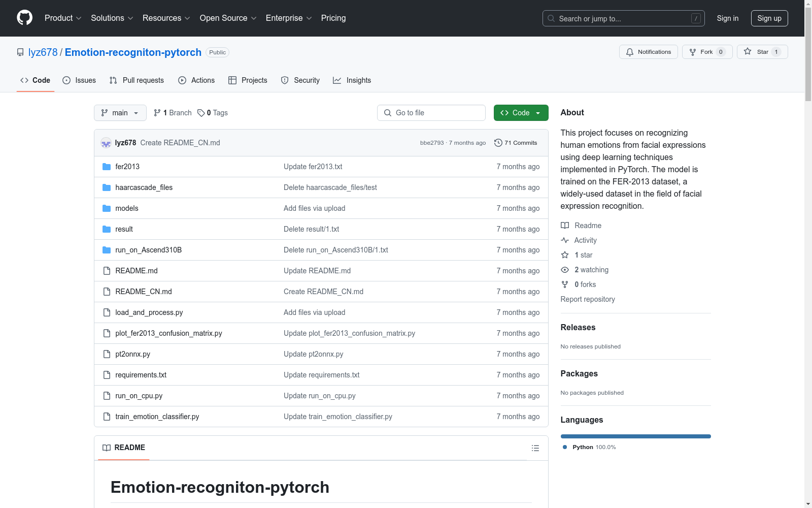Viewport: 812px width, 508px height.
Task: Expand the Open Source menu
Action: [228, 18]
